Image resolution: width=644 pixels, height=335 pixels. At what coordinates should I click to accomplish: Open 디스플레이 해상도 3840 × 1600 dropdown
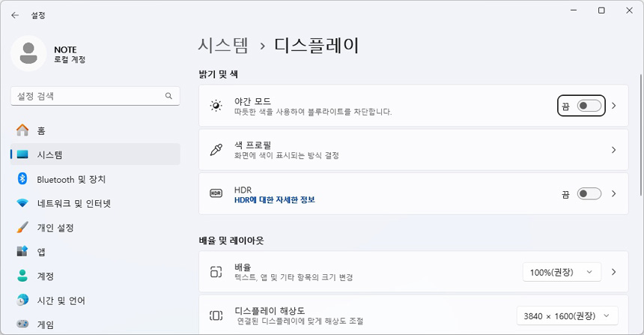click(568, 316)
